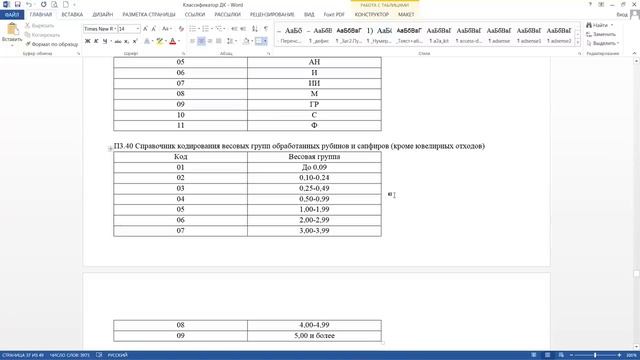
Task: Show paragraph marks (¶) icon
Action: click(x=266, y=29)
